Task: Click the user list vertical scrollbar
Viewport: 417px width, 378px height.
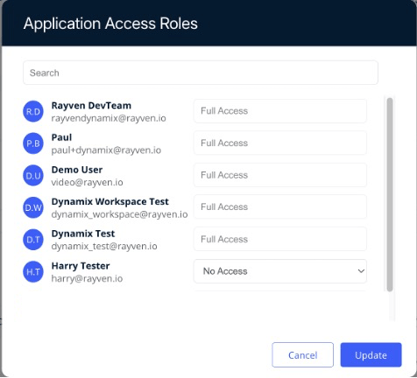Action: click(389, 195)
